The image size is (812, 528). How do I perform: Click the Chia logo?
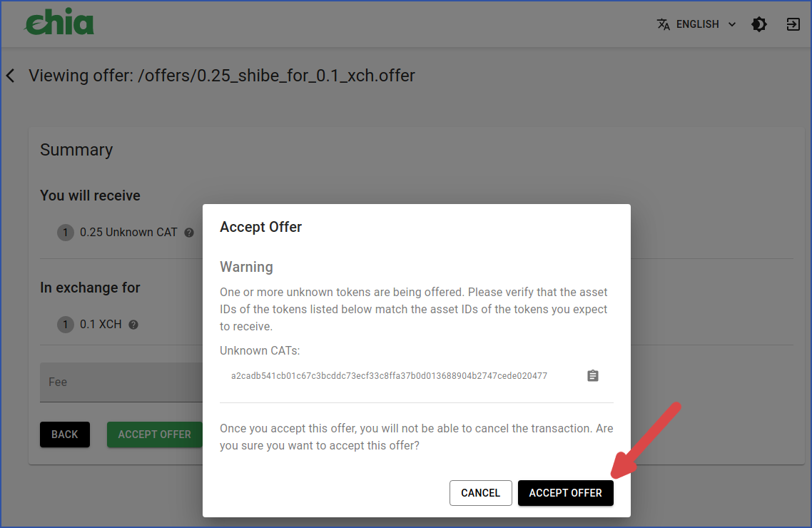coord(59,22)
